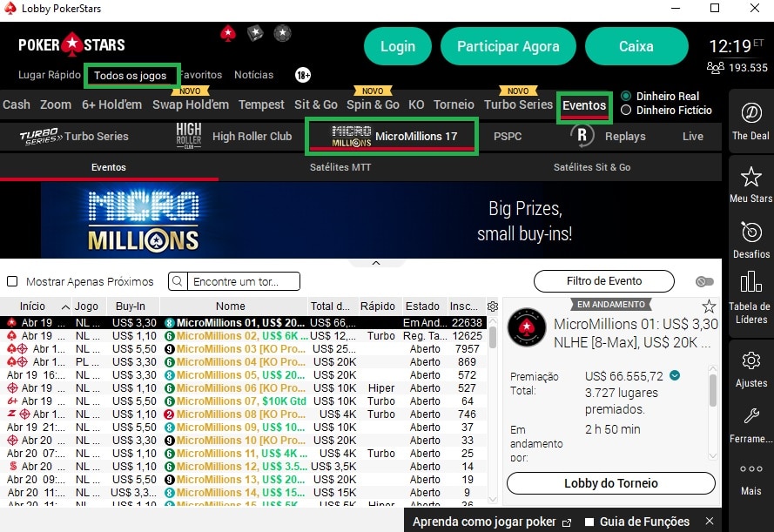Switch to Turbo Series top category
Image resolution: width=774 pixels, height=532 pixels.
[518, 104]
